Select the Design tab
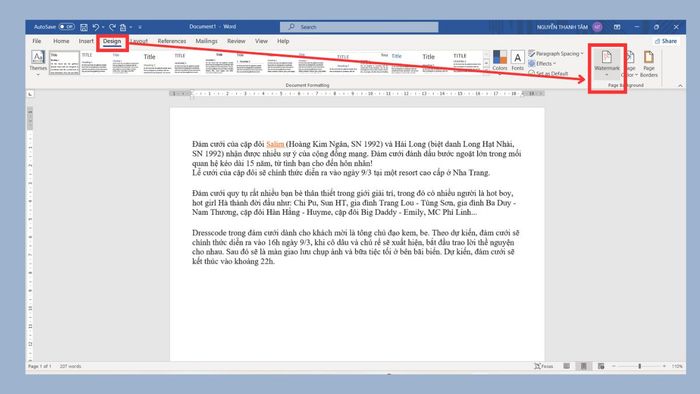This screenshot has height=394, width=700. [112, 41]
